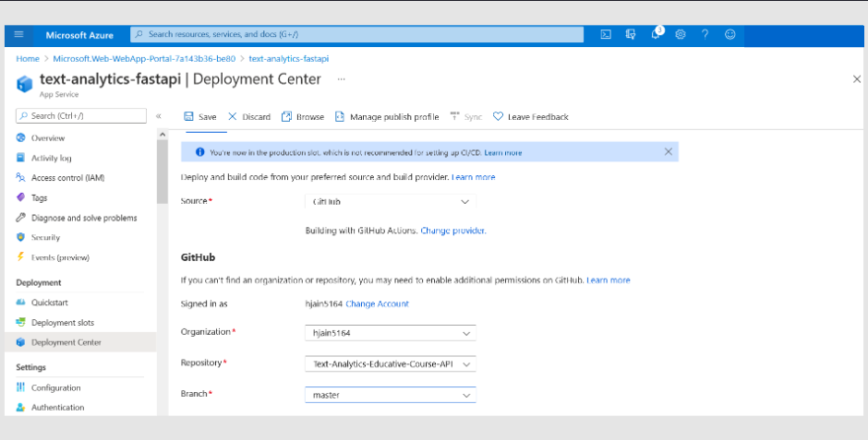This screenshot has height=440, width=868.
Task: Click the Microsoft Azure logo text
Action: [x=79, y=35]
